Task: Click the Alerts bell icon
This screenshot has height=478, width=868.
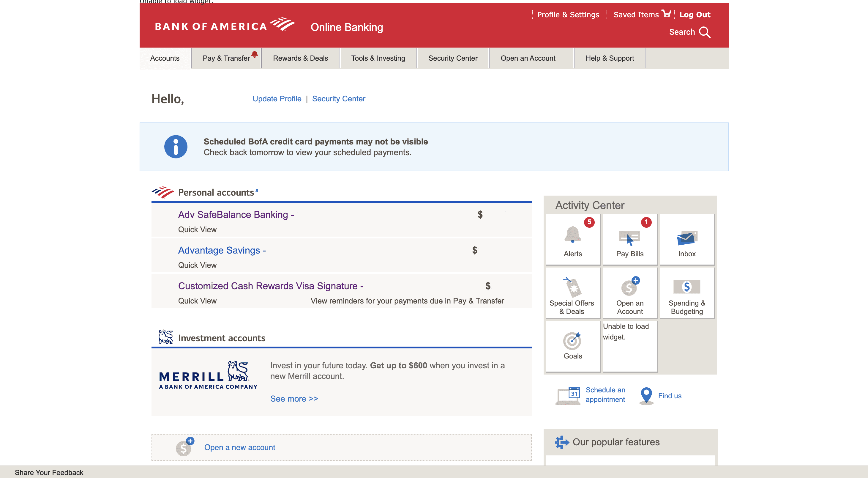Action: coord(572,234)
